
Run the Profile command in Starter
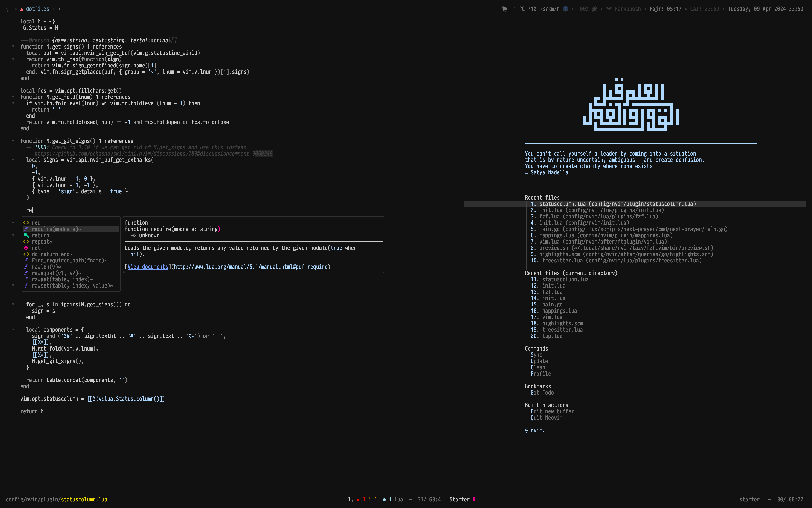541,374
